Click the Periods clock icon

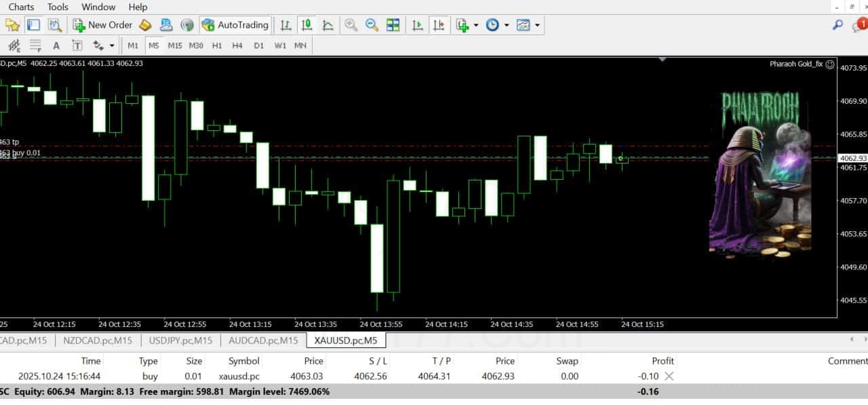coord(492,25)
